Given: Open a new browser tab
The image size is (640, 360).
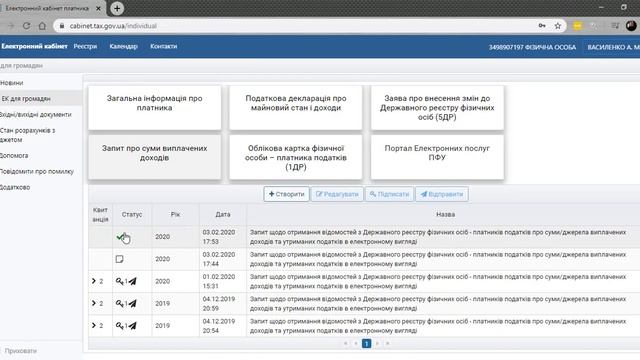Looking at the screenshot, I should click(x=117, y=8).
